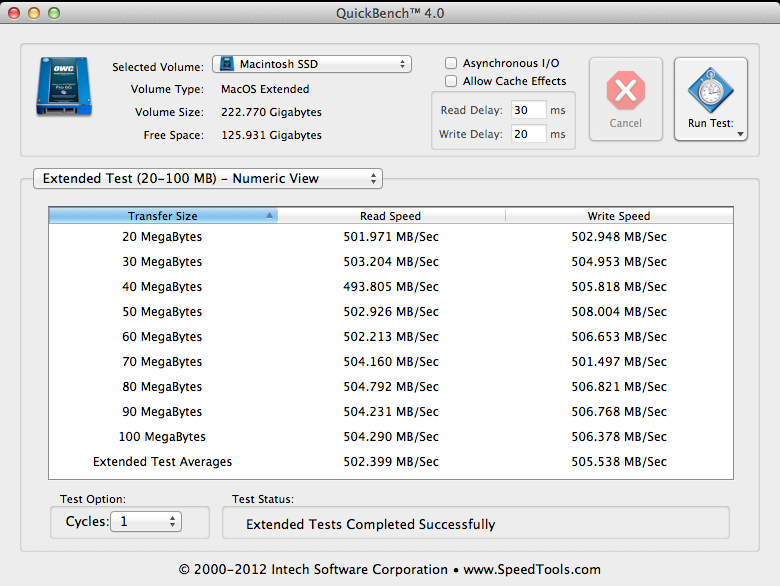Click the red X Cancel icon
Screen dimensions: 780x586
pyautogui.click(x=626, y=91)
